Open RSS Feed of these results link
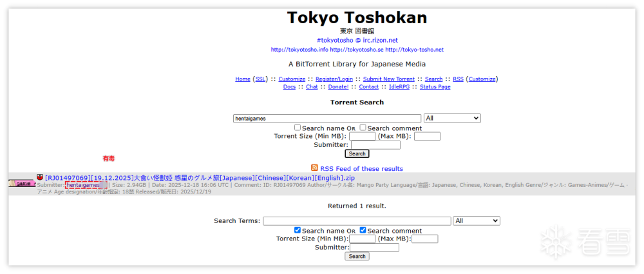This screenshot has height=274, width=644. point(361,169)
